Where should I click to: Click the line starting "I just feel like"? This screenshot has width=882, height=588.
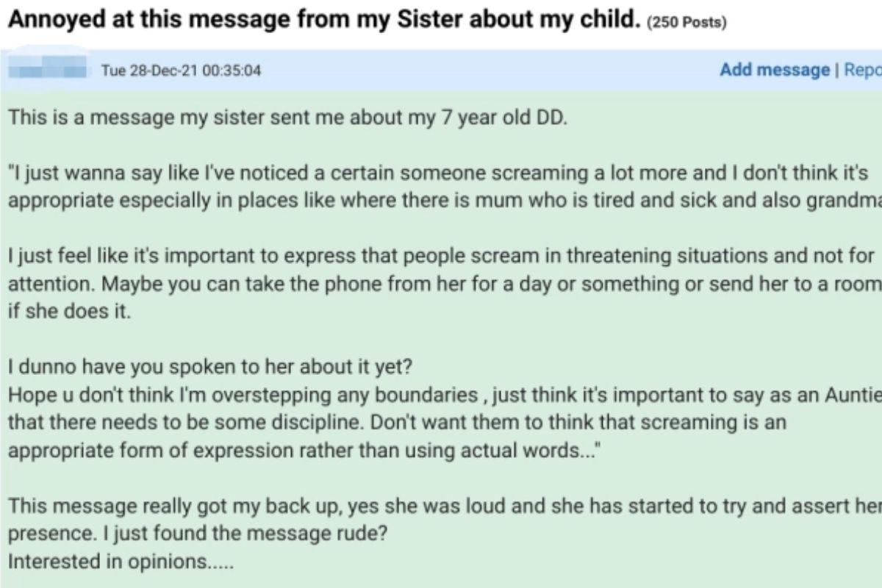pyautogui.click(x=441, y=256)
